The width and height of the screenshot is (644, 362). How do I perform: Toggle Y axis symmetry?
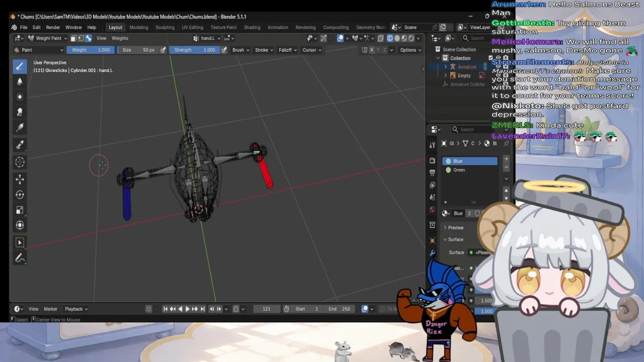click(378, 50)
